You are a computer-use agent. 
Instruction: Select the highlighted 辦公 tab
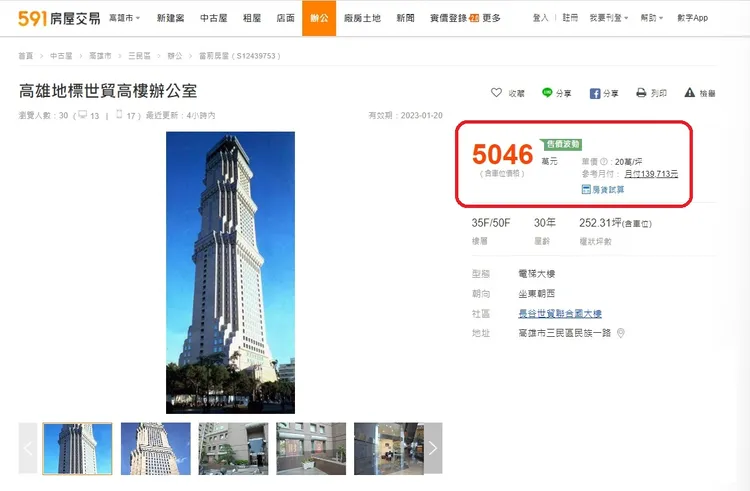point(319,18)
